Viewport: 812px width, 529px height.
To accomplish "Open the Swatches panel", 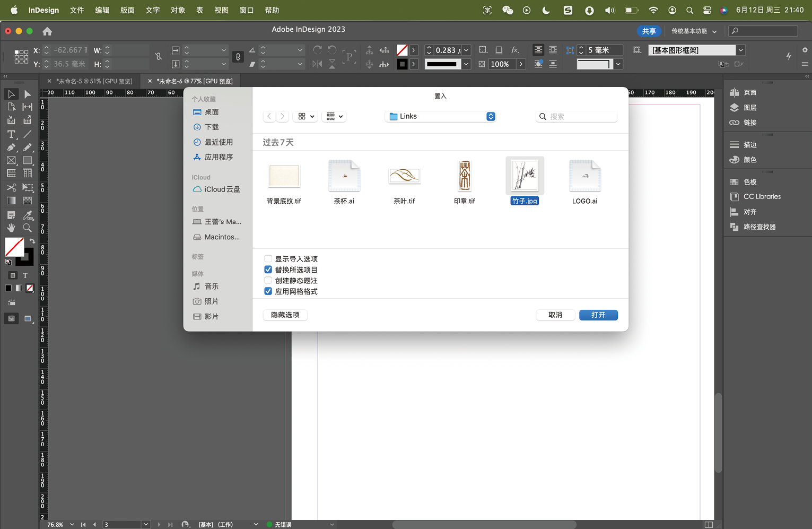I will tap(749, 182).
